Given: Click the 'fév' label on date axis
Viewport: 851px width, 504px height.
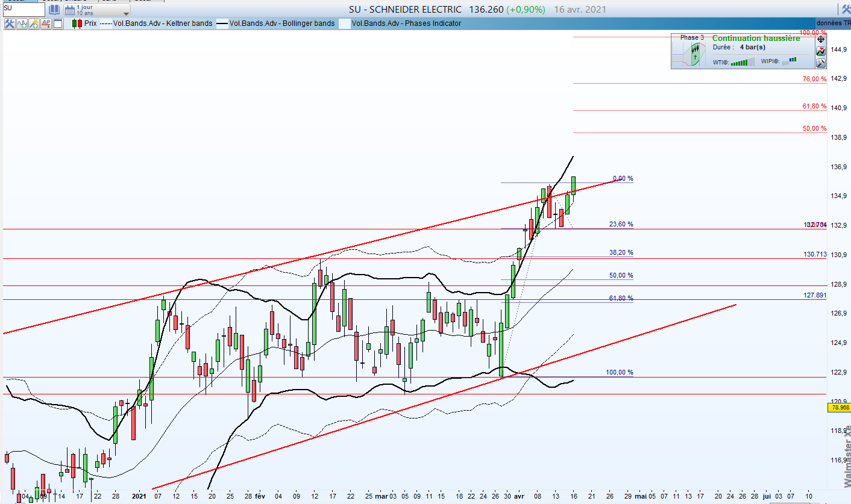Looking at the screenshot, I should pos(260,497).
